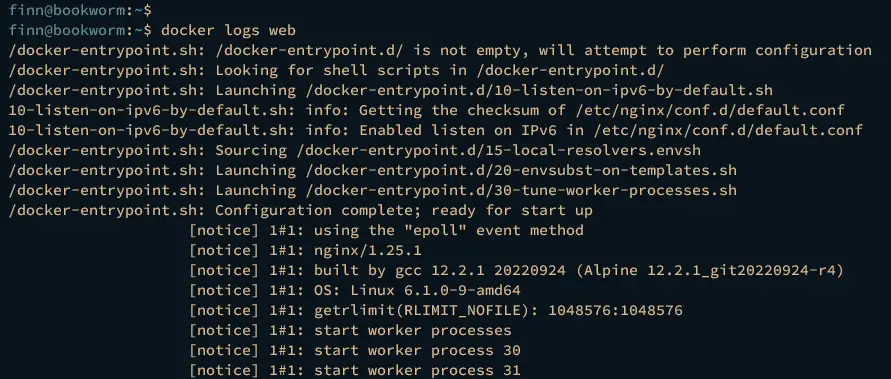Image resolution: width=891 pixels, height=379 pixels.
Task: Click the empty first prompt line finn@bookworm
Action: (80, 10)
